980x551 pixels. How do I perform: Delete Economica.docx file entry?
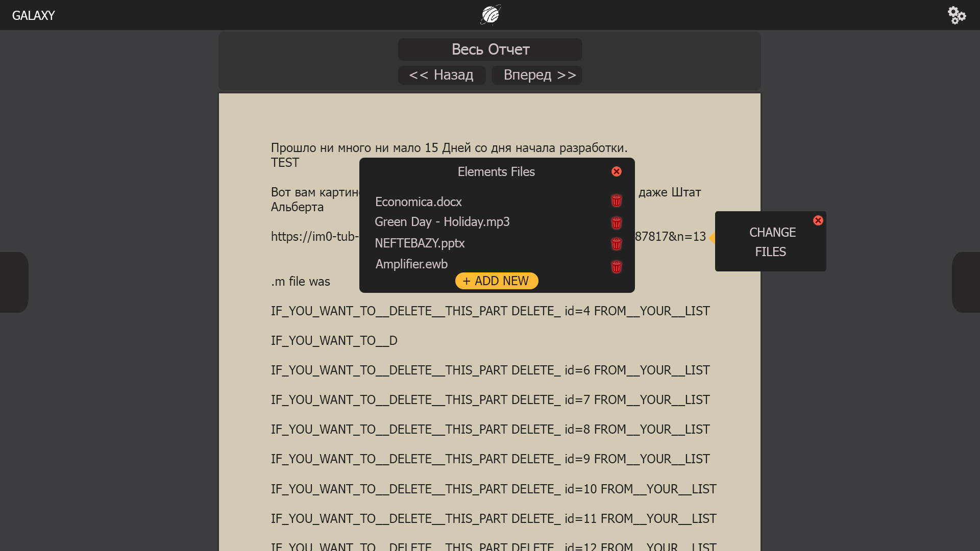point(616,201)
